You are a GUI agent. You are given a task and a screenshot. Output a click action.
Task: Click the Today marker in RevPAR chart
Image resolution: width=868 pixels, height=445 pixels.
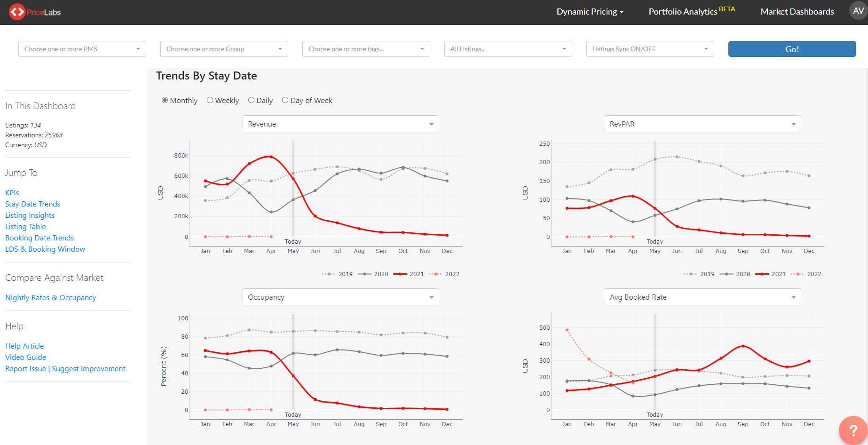point(655,241)
